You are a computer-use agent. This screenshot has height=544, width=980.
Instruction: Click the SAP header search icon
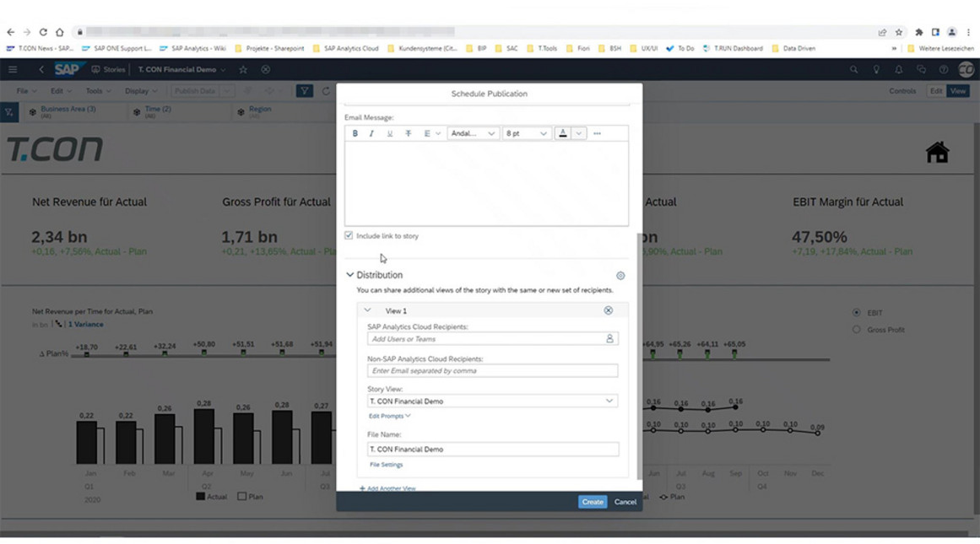click(853, 69)
